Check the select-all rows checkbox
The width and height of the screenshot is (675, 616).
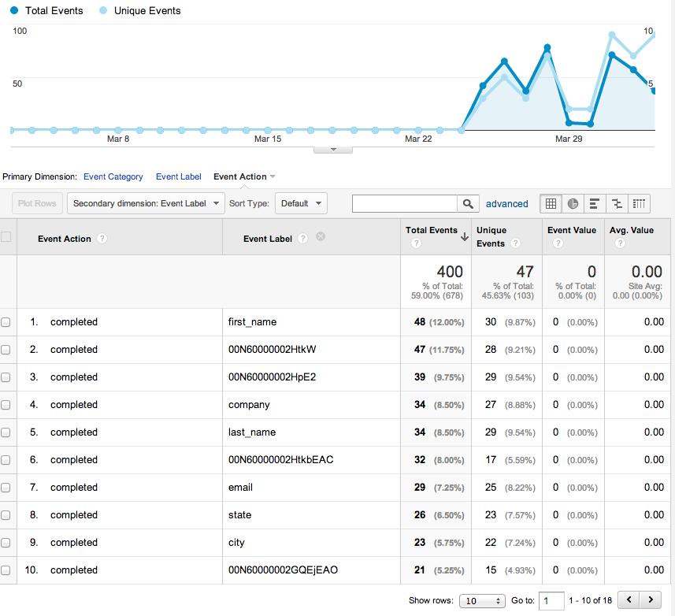(6, 236)
